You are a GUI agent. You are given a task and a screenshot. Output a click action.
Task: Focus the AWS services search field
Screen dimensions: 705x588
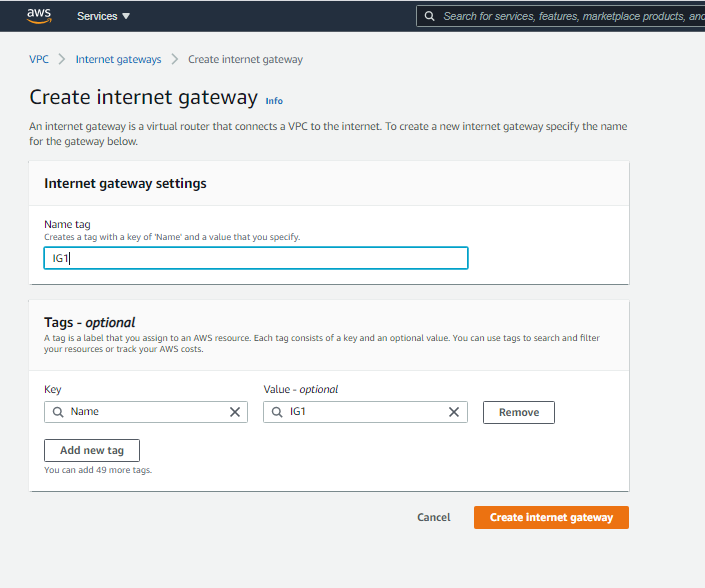[x=570, y=16]
